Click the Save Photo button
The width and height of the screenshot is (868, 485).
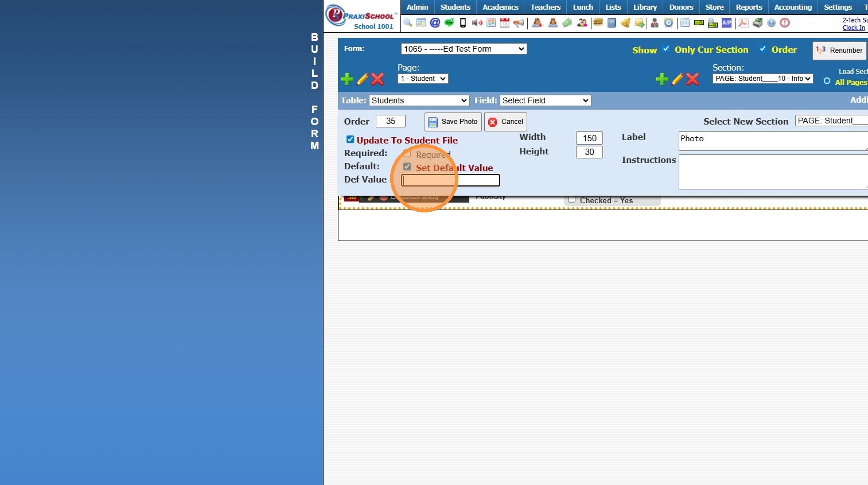tap(453, 122)
